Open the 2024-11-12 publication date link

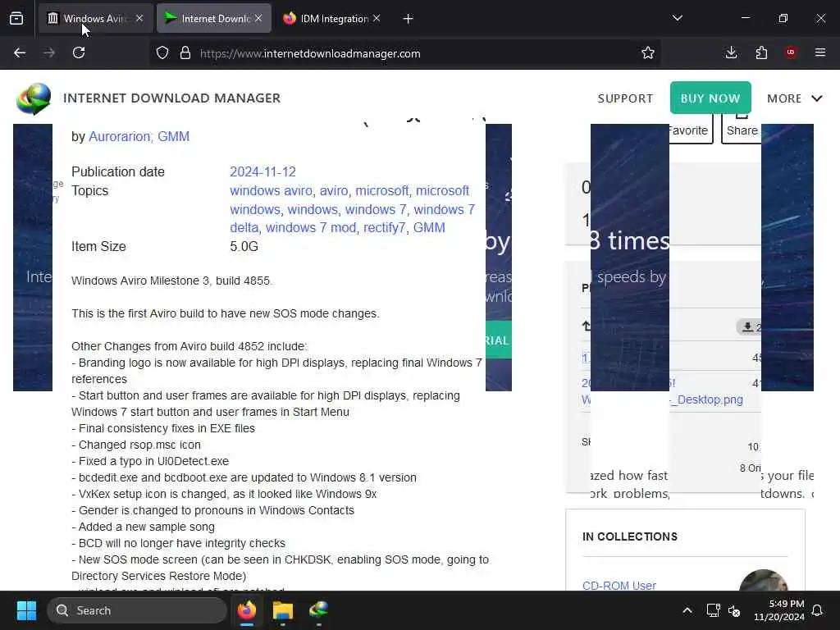pos(262,172)
